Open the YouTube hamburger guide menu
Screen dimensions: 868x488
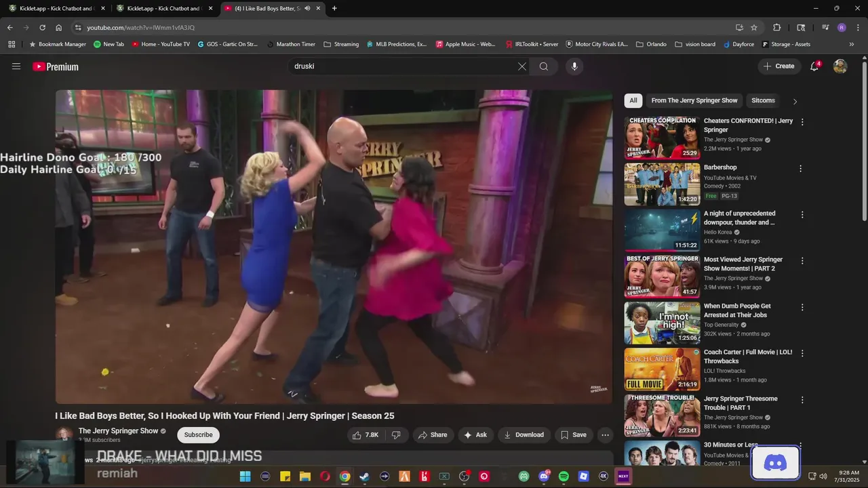(x=16, y=66)
